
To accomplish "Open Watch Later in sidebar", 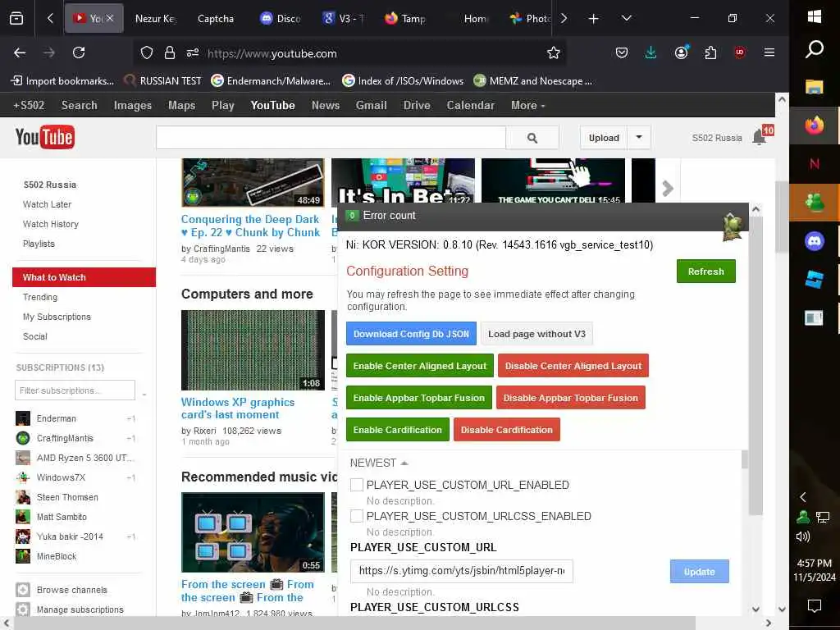I will (47, 204).
